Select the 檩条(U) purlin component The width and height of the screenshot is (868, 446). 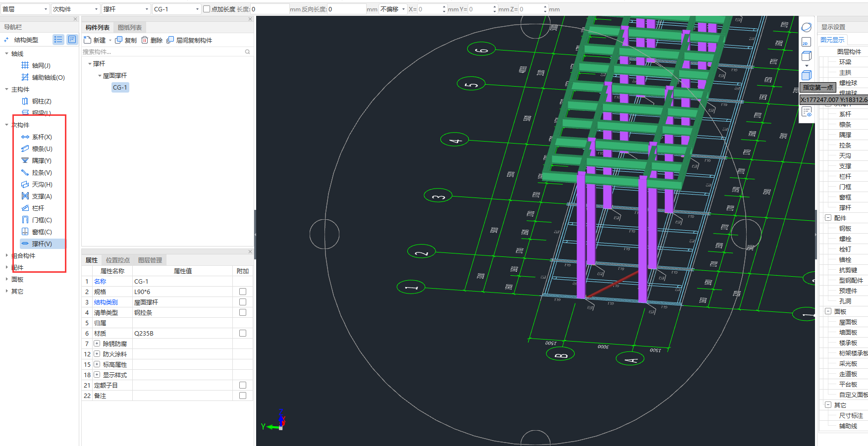click(36, 149)
